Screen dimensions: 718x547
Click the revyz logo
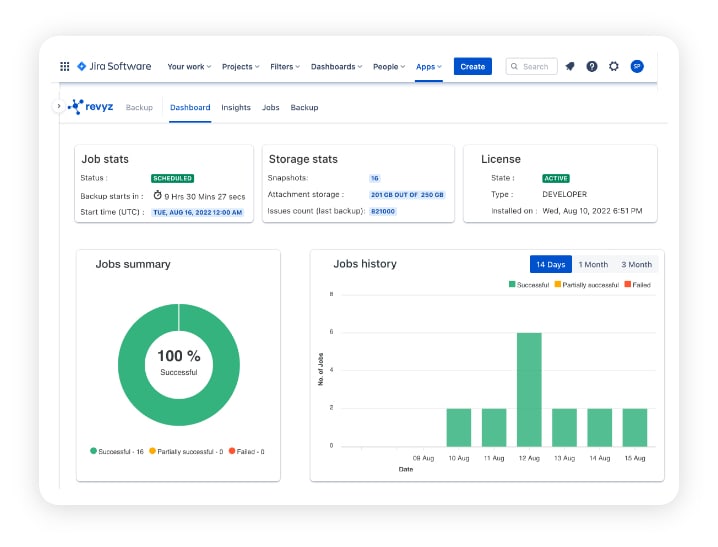(90, 107)
